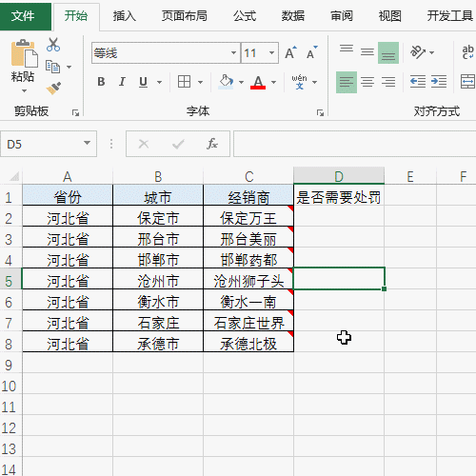The height and width of the screenshot is (476, 476).
Task: Click the Cancel X in formula bar
Action: 144,144
